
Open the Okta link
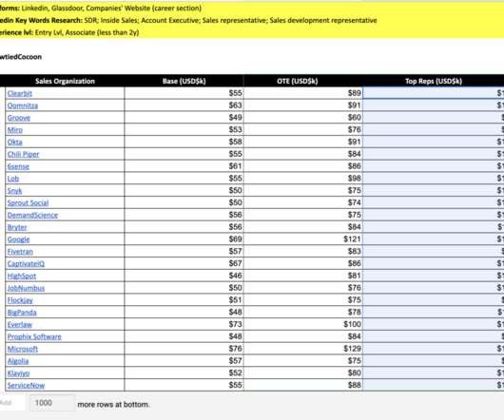[15, 142]
